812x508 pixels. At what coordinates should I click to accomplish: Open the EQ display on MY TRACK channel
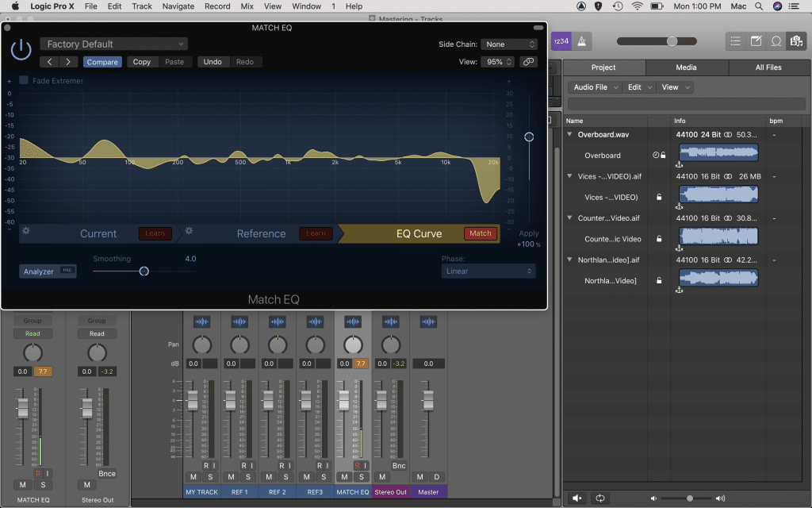click(x=201, y=321)
